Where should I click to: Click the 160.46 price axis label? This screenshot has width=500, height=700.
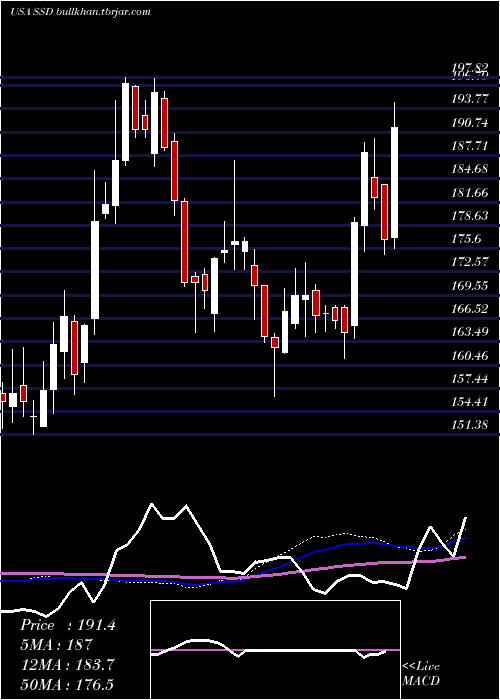tap(470, 356)
